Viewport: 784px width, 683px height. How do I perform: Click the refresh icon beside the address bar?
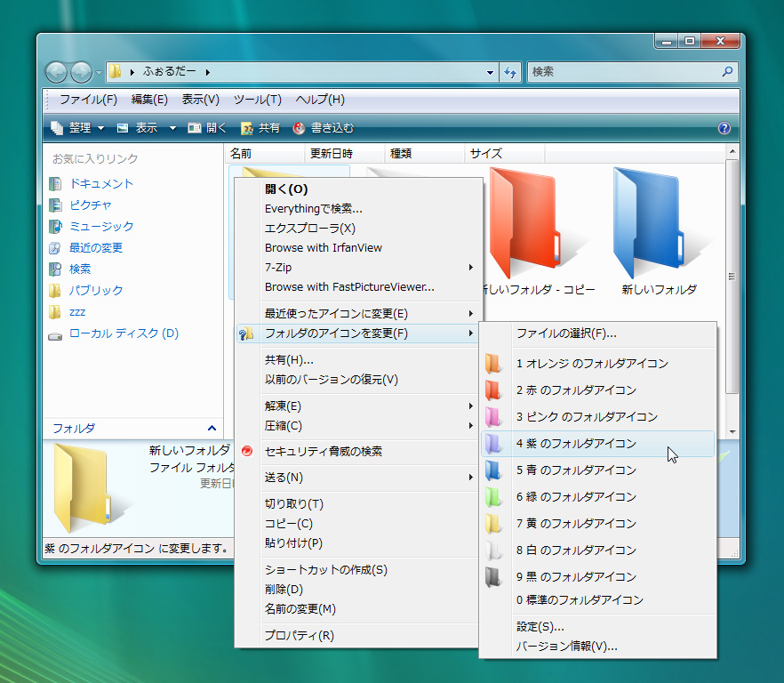point(509,72)
